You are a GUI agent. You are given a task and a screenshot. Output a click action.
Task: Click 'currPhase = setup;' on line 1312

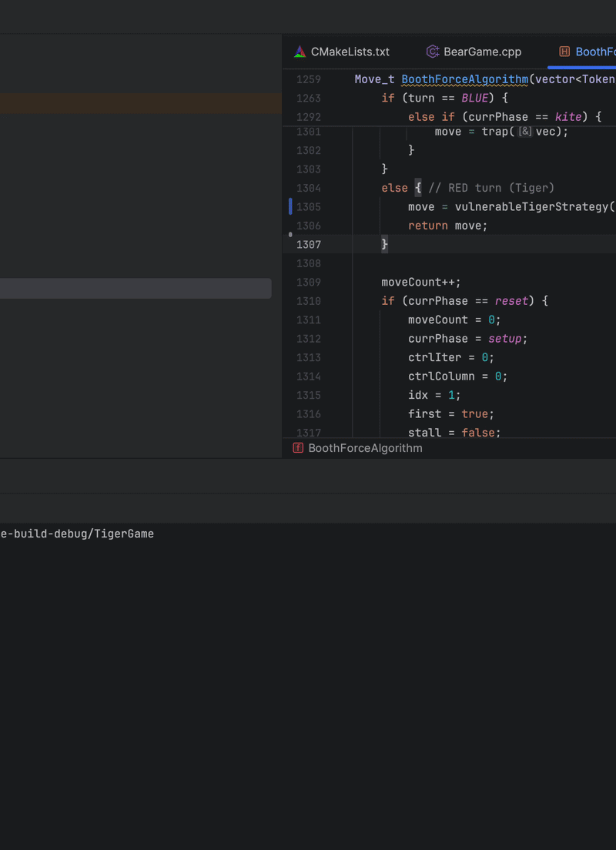click(468, 339)
